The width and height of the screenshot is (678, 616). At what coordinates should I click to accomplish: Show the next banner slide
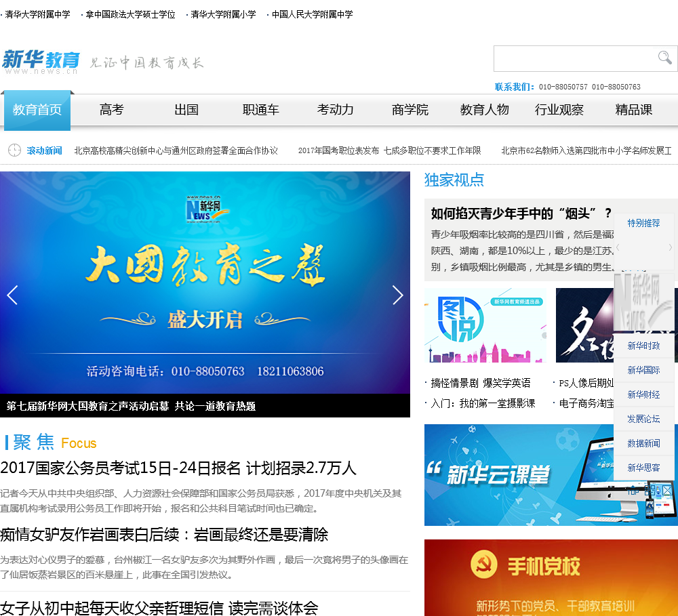(x=397, y=295)
